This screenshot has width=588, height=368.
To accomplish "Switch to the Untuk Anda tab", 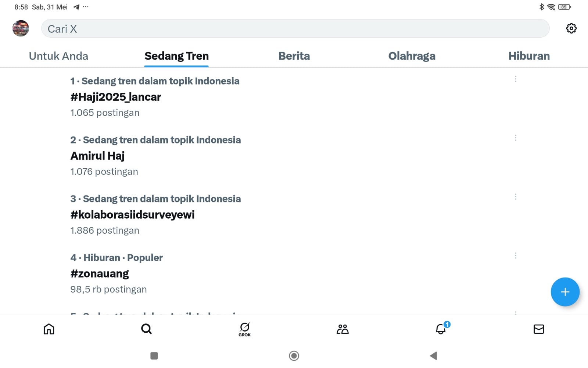I will [x=58, y=56].
